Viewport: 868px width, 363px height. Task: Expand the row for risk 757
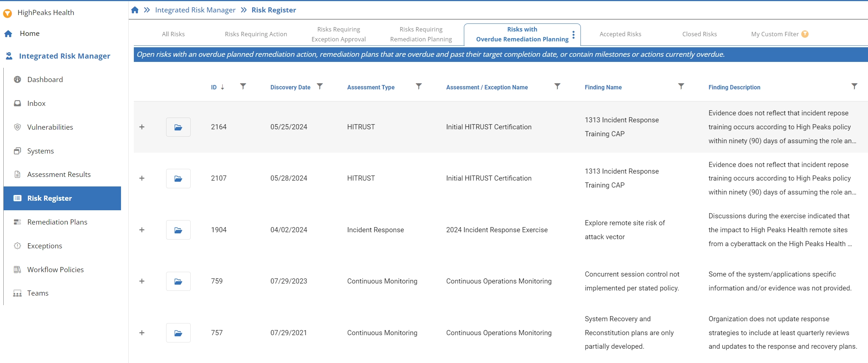point(142,333)
